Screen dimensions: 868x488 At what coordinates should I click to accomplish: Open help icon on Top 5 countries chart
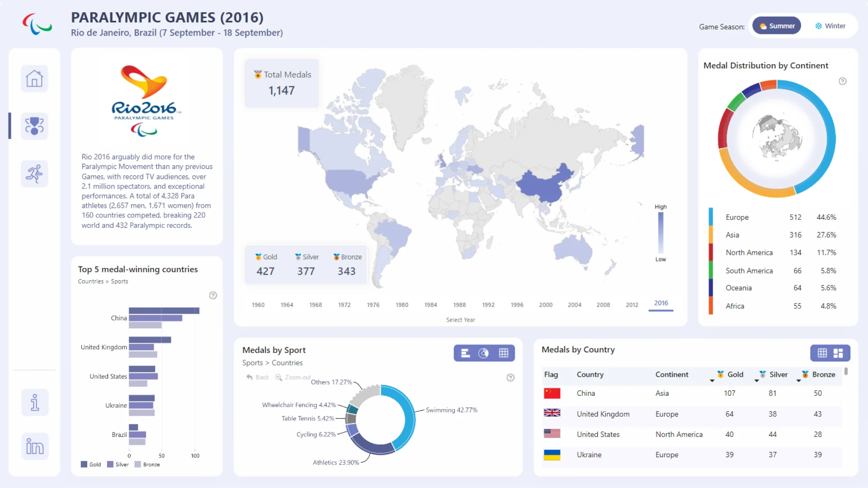pos(213,296)
